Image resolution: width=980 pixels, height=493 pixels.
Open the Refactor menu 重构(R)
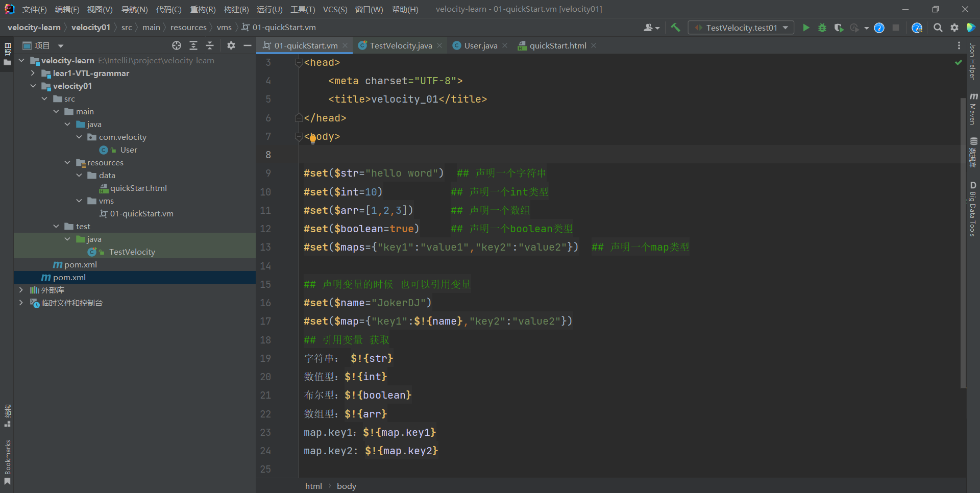coord(203,10)
